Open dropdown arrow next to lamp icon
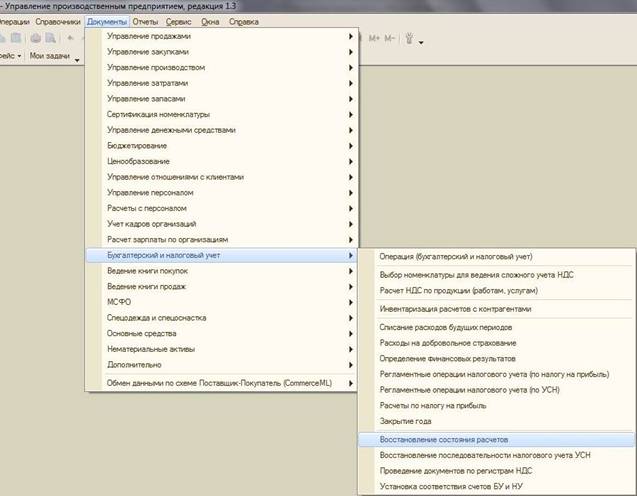The image size is (637, 496). click(x=421, y=42)
